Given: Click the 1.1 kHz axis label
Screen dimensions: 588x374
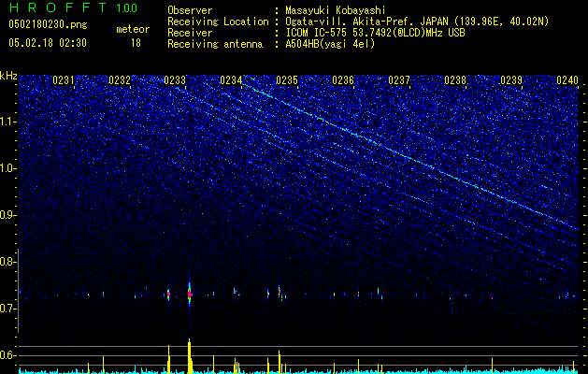Looking at the screenshot, I should point(7,122).
